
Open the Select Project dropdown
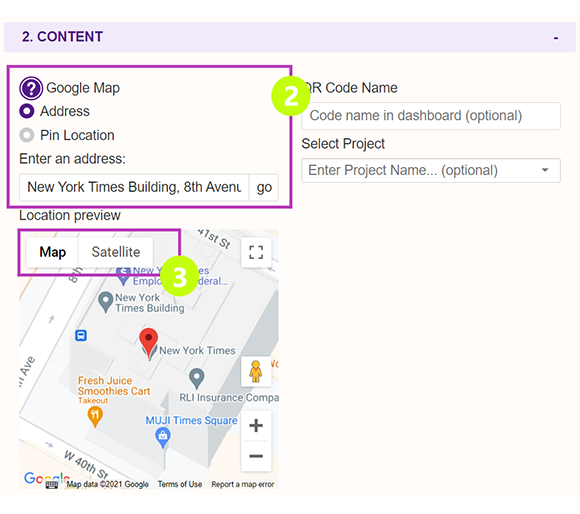pyautogui.click(x=431, y=170)
